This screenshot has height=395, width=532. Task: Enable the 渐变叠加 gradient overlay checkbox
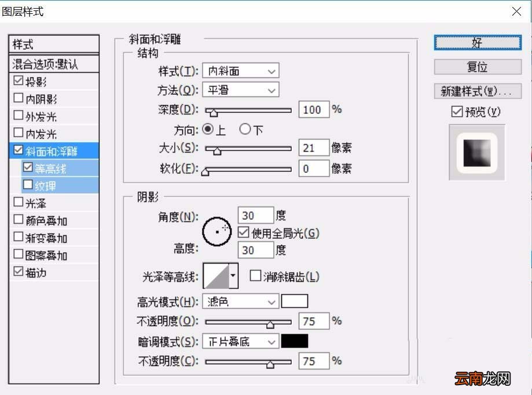18,237
